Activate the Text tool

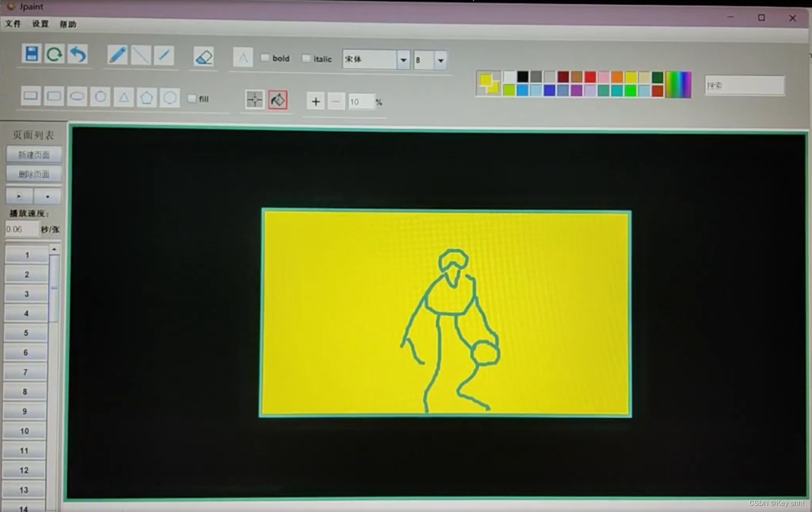[x=242, y=58]
